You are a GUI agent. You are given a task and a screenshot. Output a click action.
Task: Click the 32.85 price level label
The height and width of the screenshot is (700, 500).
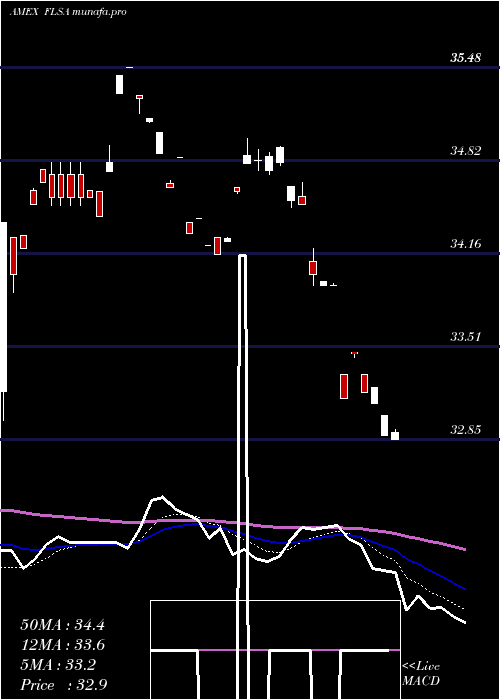point(465,430)
